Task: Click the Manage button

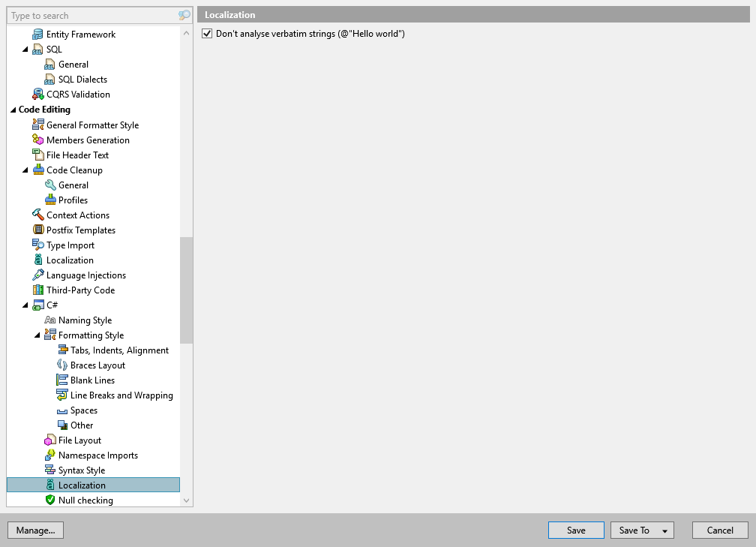Action: click(x=35, y=530)
